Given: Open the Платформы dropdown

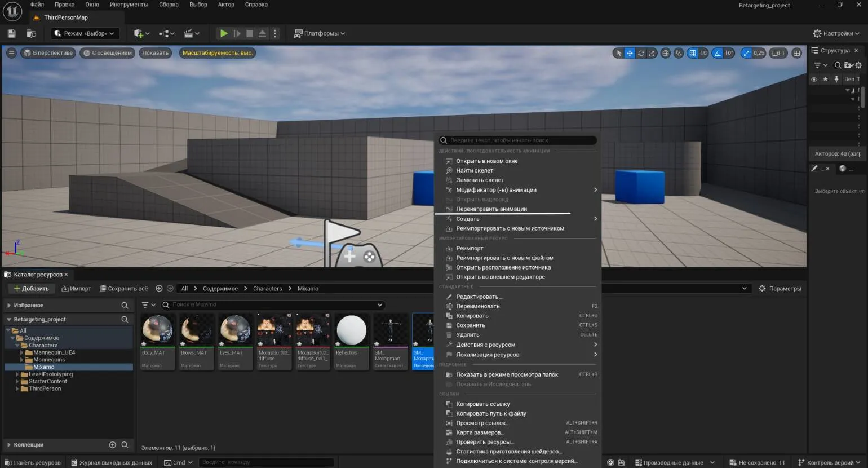Looking at the screenshot, I should 320,34.
